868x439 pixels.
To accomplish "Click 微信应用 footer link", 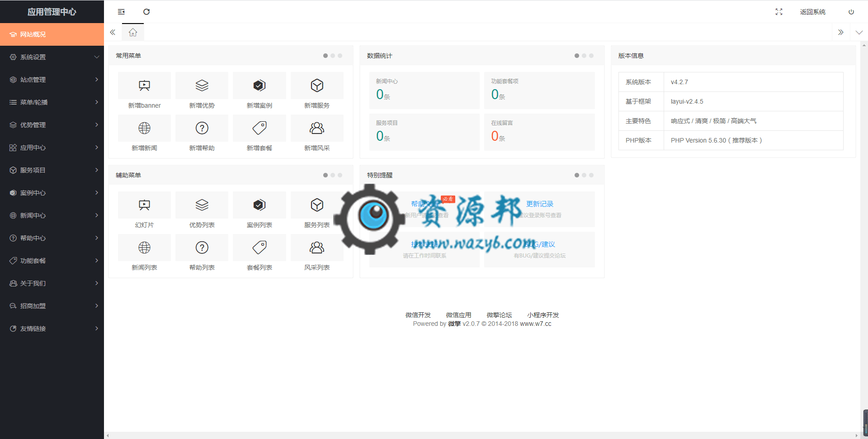I will (x=458, y=315).
